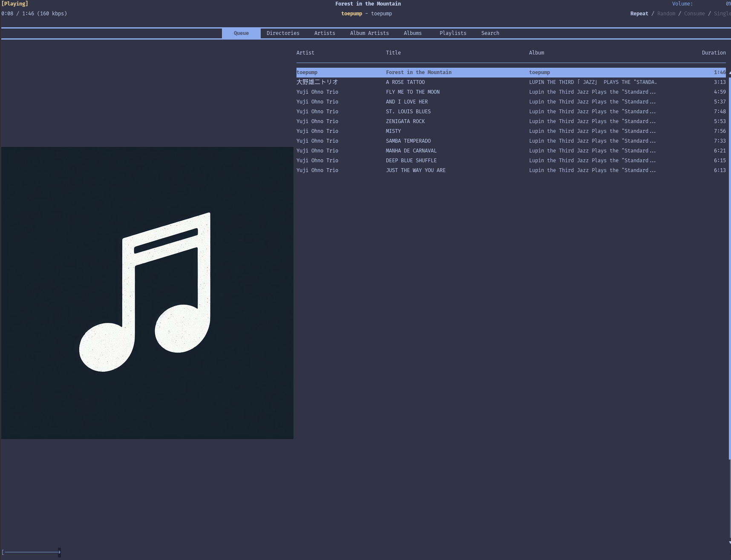Go to the Albums tab

412,33
